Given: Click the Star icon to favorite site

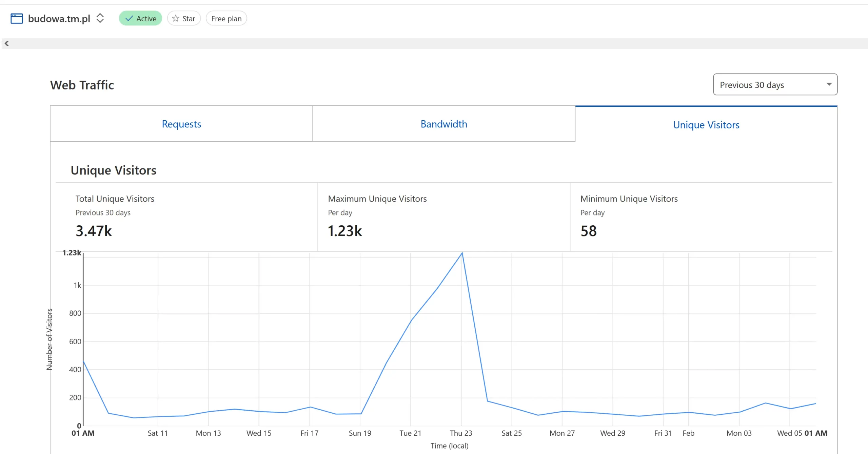Looking at the screenshot, I should (x=176, y=18).
